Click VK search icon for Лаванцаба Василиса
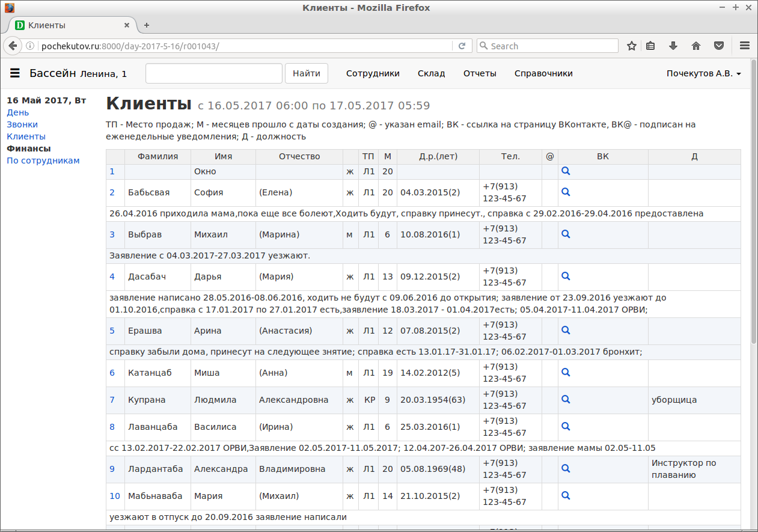The width and height of the screenshot is (758, 532). coord(565,427)
